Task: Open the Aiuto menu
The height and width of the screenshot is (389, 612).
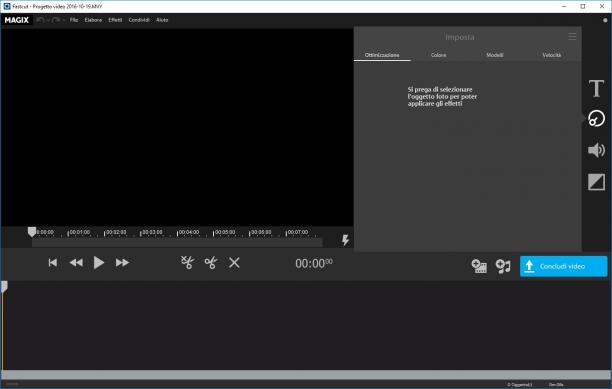Action: (x=162, y=20)
